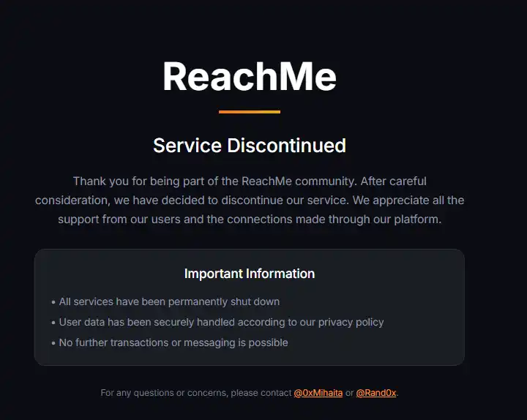Select the Service Discontinued heading
527x420 pixels.
click(x=250, y=145)
